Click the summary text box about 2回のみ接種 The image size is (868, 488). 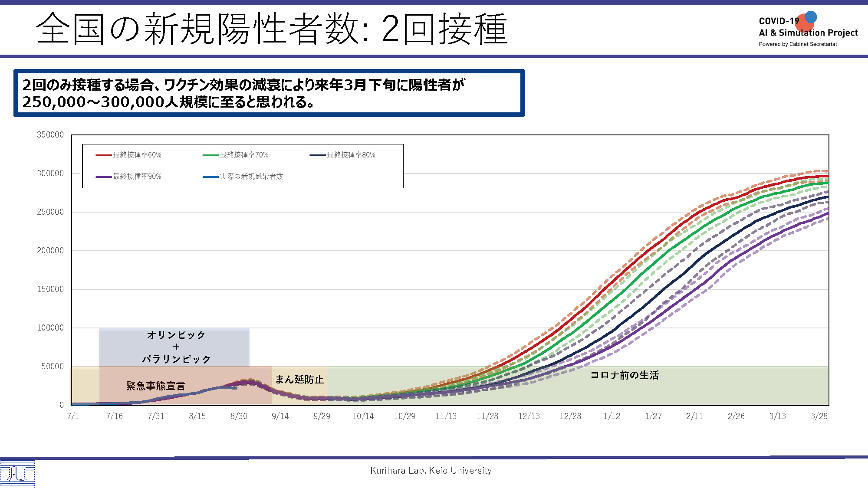[x=269, y=93]
